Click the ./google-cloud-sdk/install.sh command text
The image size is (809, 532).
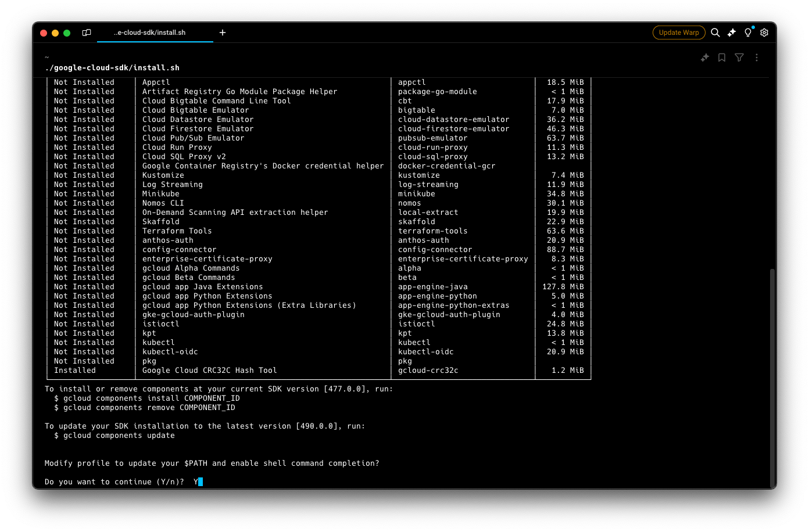(x=112, y=68)
